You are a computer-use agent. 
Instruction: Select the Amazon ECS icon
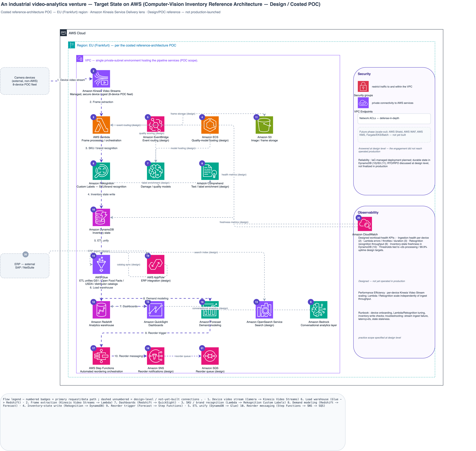210,125
